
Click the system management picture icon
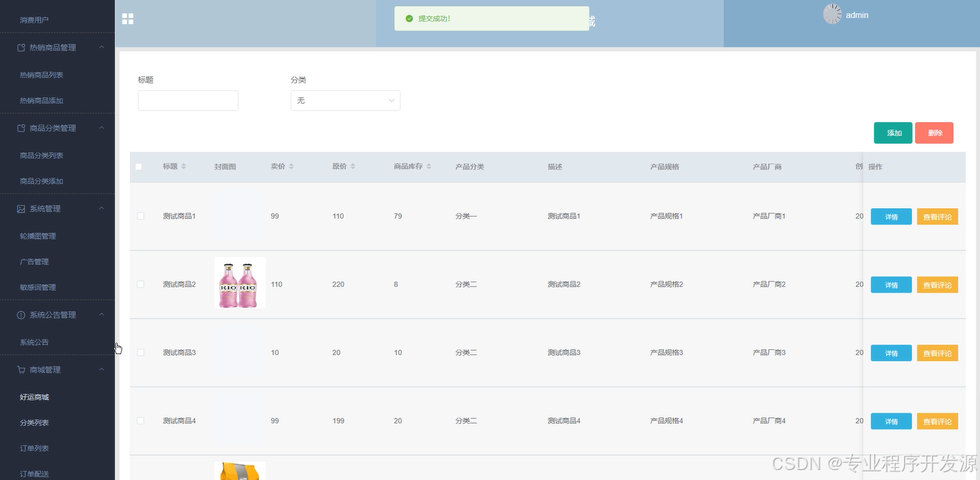click(x=21, y=209)
